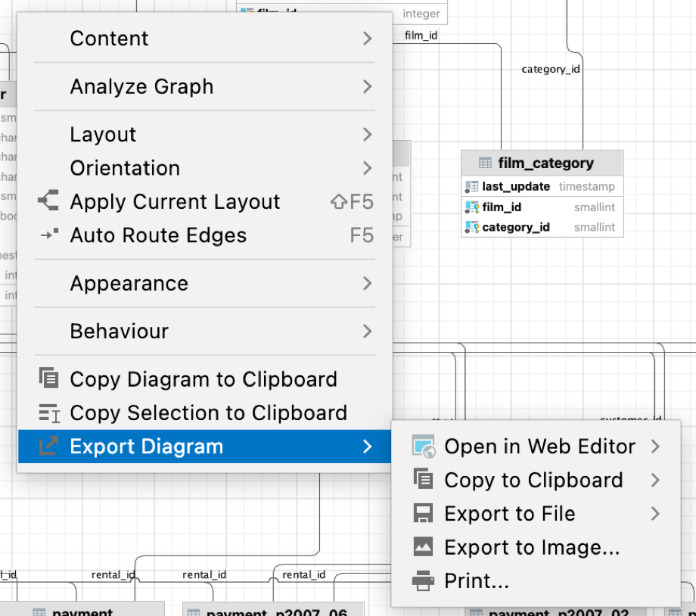Viewport: 696px width, 616px height.
Task: Open the Orientation menu entry
Action: (125, 168)
